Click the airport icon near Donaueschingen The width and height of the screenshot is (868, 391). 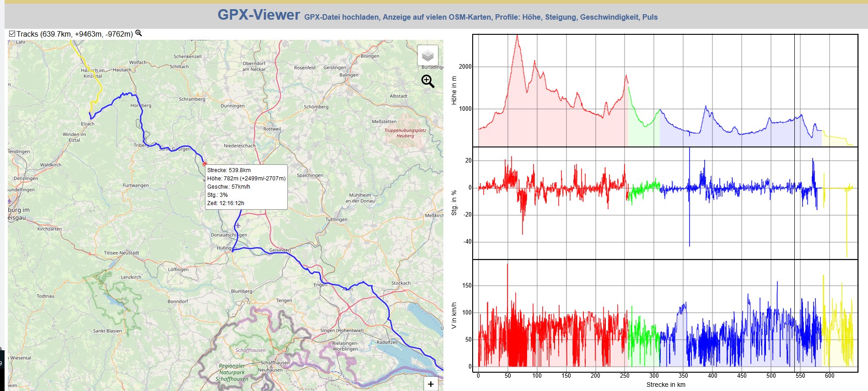[237, 225]
